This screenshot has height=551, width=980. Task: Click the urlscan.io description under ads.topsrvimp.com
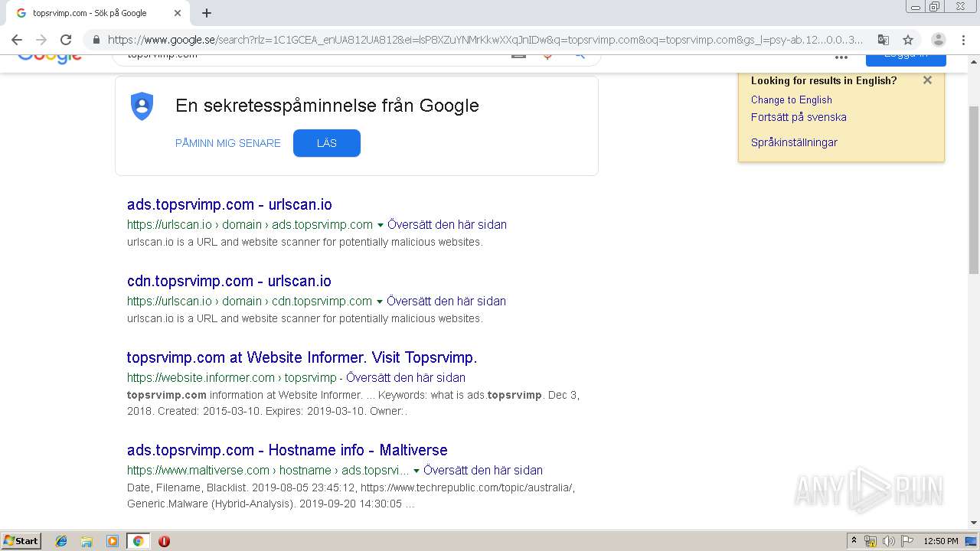point(305,242)
